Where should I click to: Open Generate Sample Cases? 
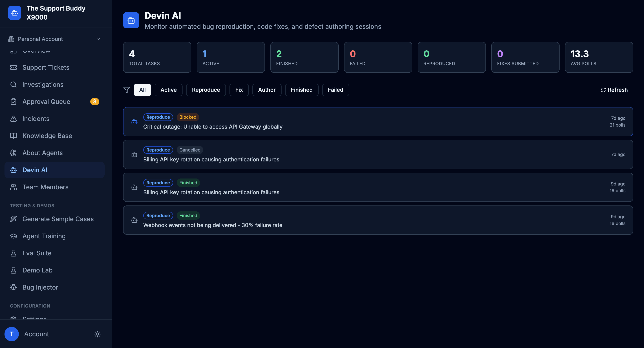tap(55, 219)
